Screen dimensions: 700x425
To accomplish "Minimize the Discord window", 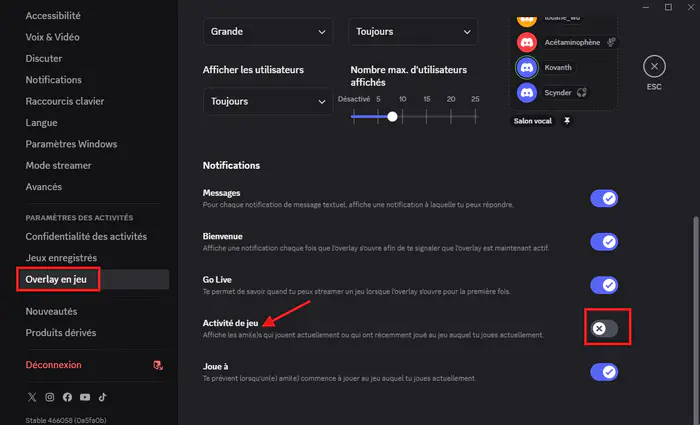I will click(646, 7).
